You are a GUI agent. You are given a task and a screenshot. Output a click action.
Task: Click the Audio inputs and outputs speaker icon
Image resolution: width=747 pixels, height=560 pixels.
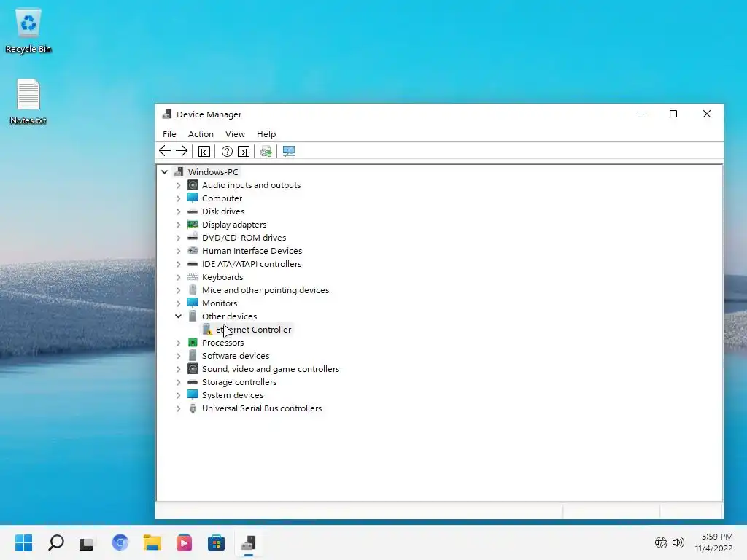click(x=193, y=185)
